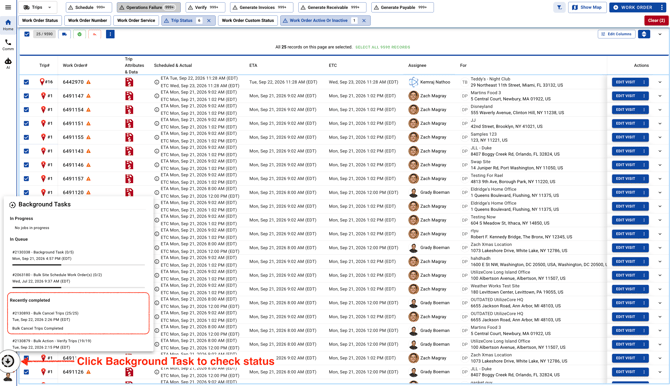Screen dimensions: 670x386
Task: Open the filter funnel icon
Action: click(x=559, y=7)
